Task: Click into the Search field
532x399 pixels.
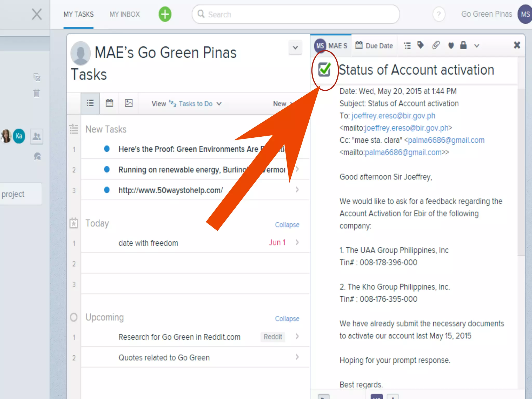Action: click(296, 14)
